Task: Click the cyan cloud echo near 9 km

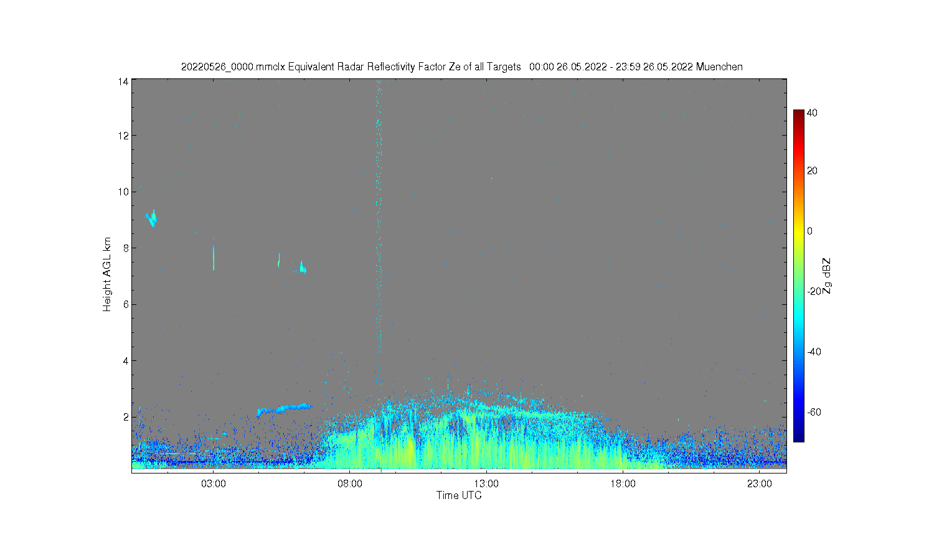Action: [151, 218]
